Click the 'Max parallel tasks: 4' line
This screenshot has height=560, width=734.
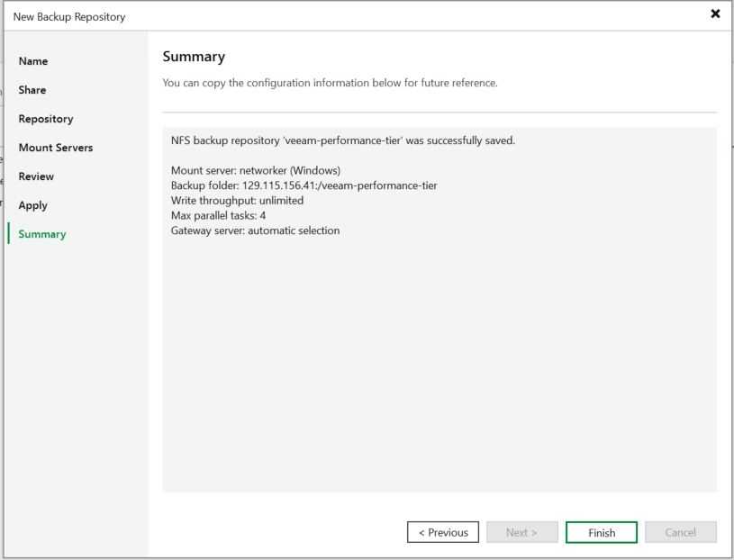pos(218,215)
